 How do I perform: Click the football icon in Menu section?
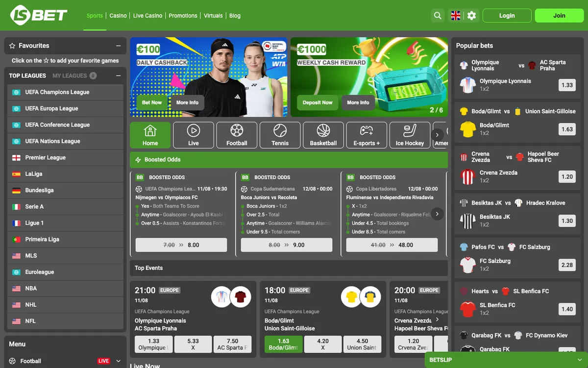13,361
